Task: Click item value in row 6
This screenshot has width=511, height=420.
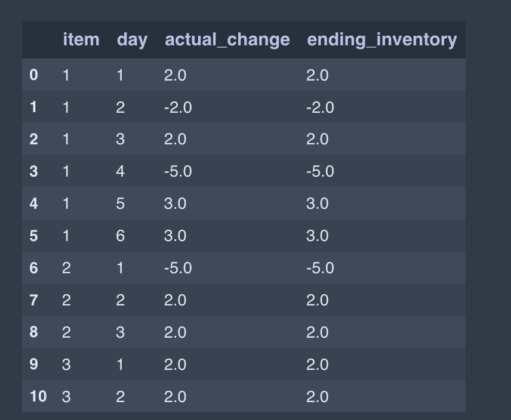Action: (x=66, y=268)
